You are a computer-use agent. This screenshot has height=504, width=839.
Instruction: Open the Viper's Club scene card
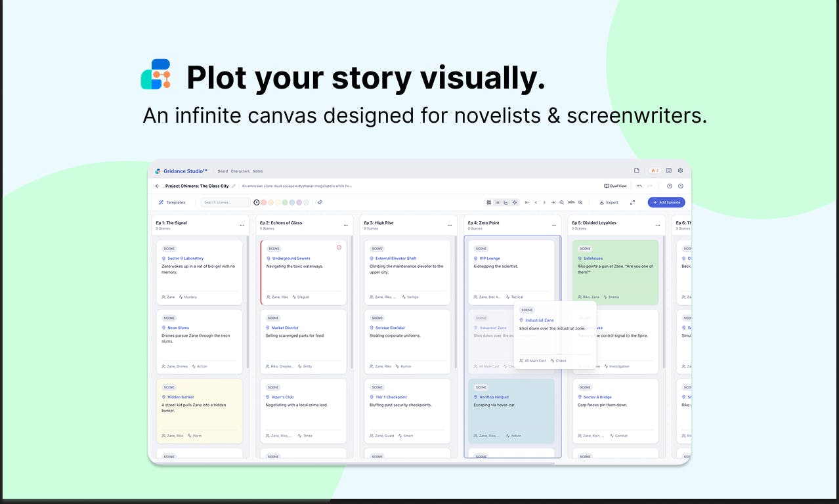(304, 411)
